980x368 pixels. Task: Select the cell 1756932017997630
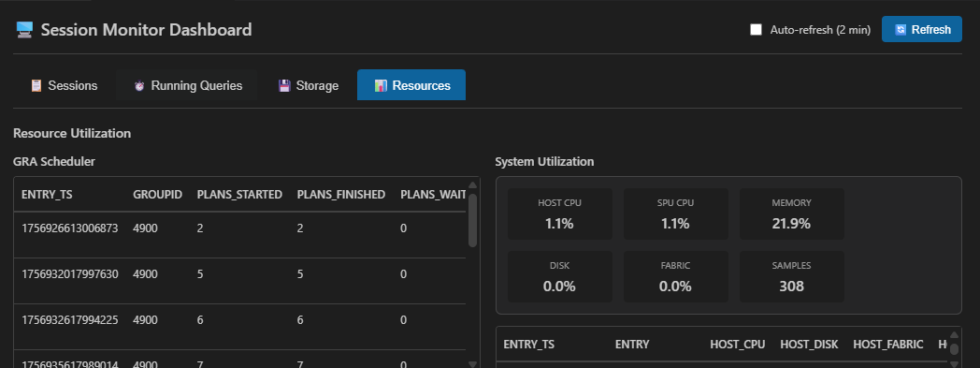[x=70, y=274]
